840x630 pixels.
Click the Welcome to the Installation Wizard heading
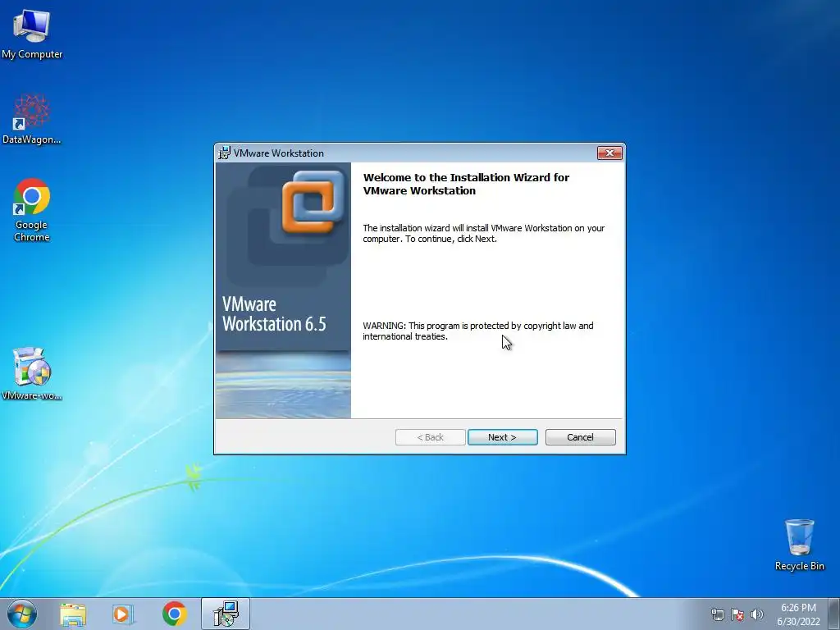point(466,184)
